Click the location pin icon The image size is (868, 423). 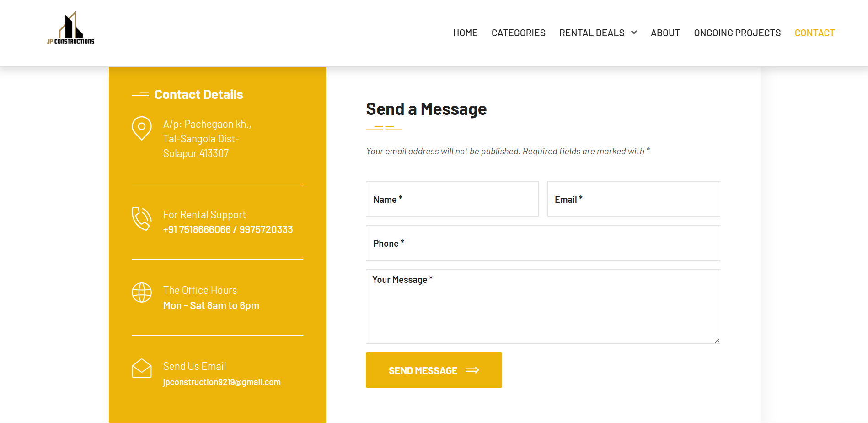pyautogui.click(x=142, y=128)
